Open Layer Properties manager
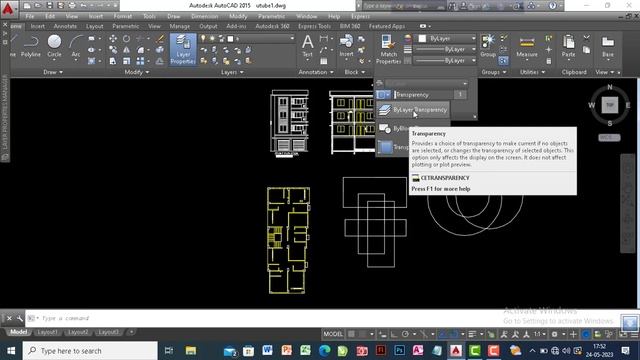This screenshot has height=360, width=640. [x=183, y=49]
